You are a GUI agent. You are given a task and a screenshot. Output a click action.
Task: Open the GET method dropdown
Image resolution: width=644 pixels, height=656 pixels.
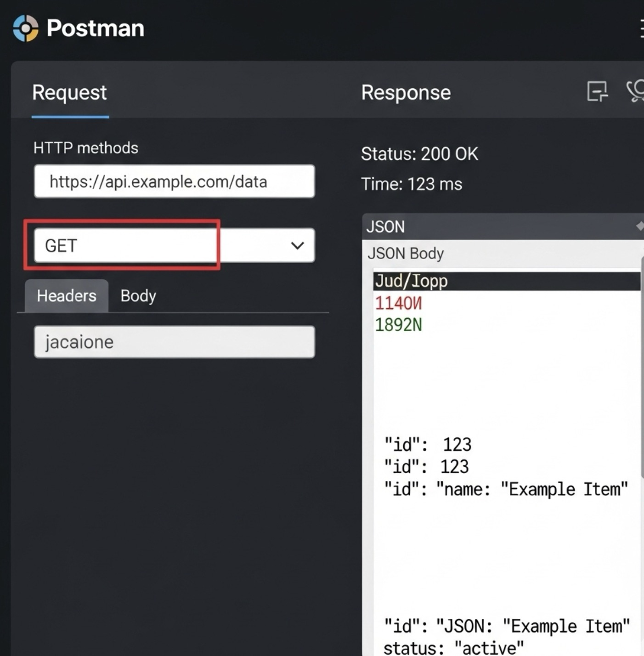175,245
